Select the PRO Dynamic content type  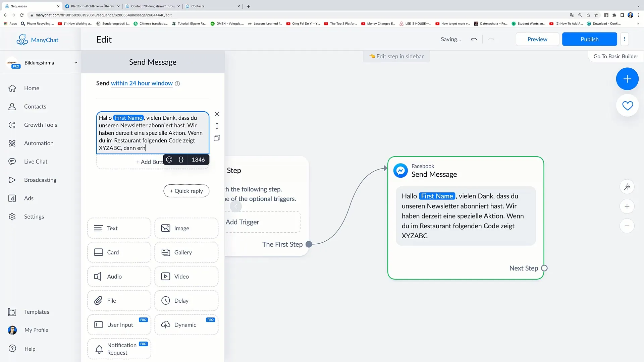point(186,324)
